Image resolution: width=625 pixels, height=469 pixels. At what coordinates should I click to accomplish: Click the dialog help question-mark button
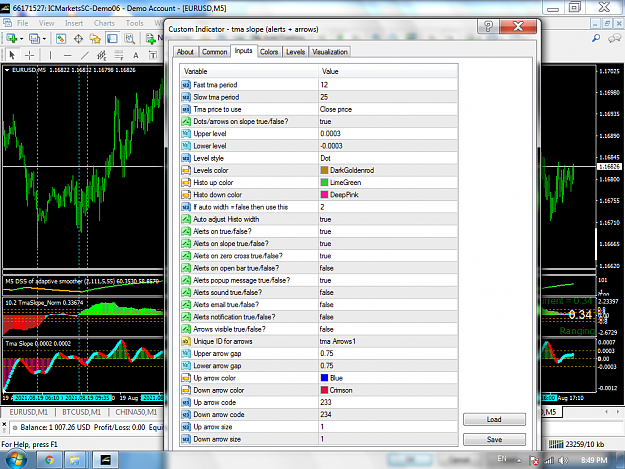pyautogui.click(x=488, y=27)
